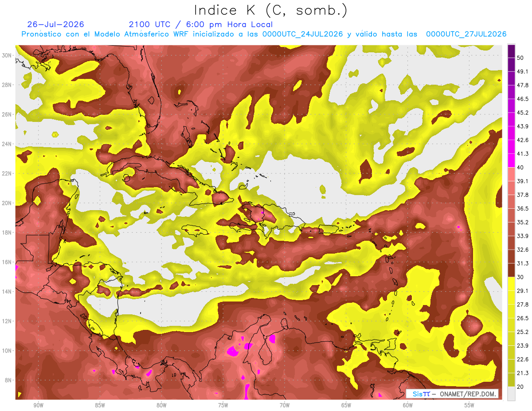The width and height of the screenshot is (532, 411).
Task: Click the "41.3" color scale value
Action: 523,154
